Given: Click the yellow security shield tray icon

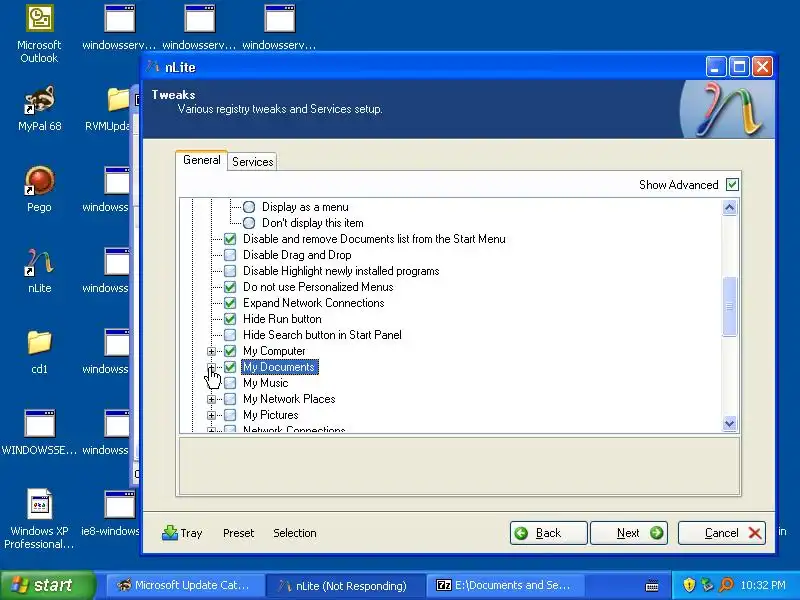Looking at the screenshot, I should (689, 585).
